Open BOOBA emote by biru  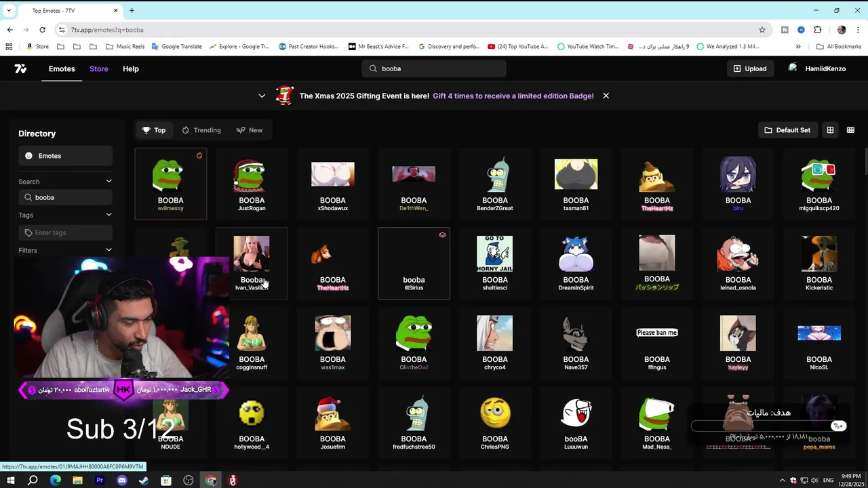[x=738, y=184]
